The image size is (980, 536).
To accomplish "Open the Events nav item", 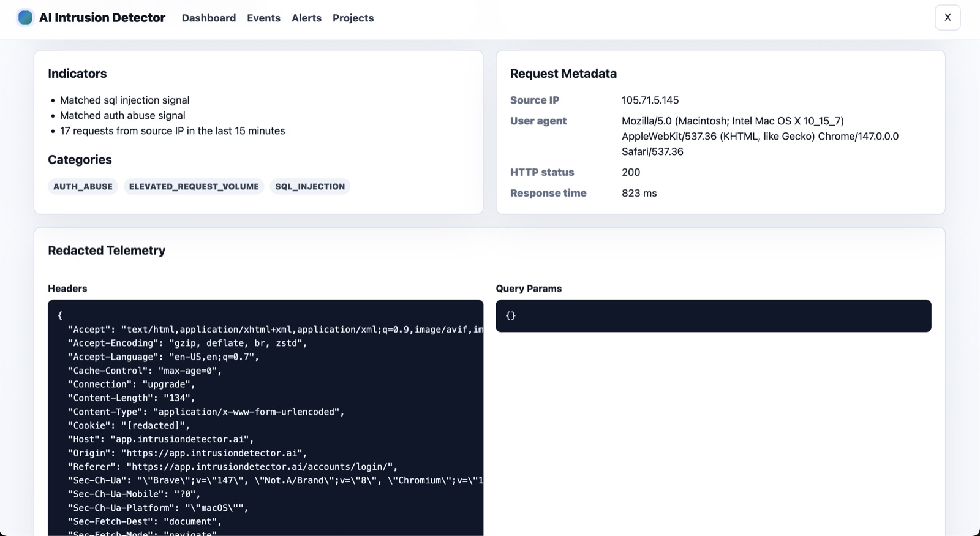I will tap(264, 18).
